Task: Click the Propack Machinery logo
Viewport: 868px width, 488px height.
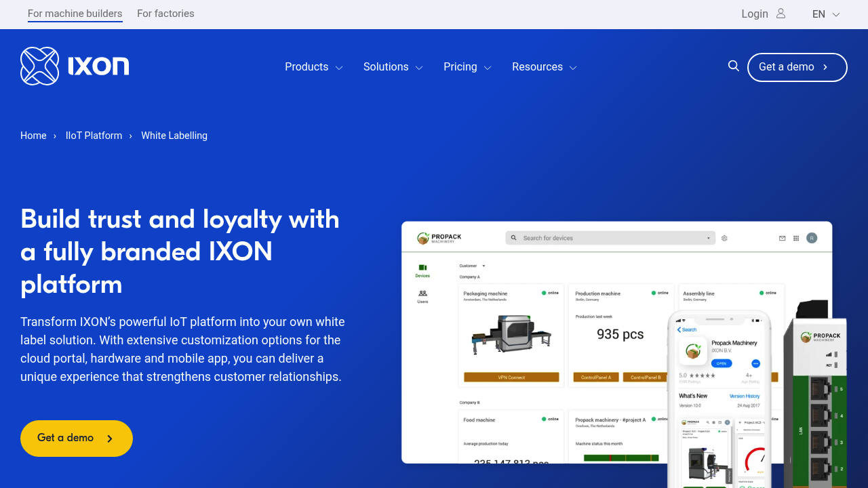Action: [439, 238]
